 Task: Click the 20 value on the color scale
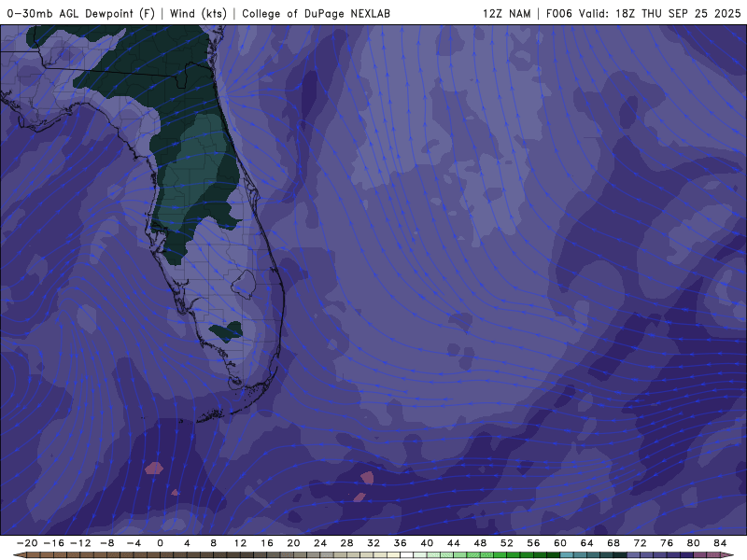tap(293, 543)
